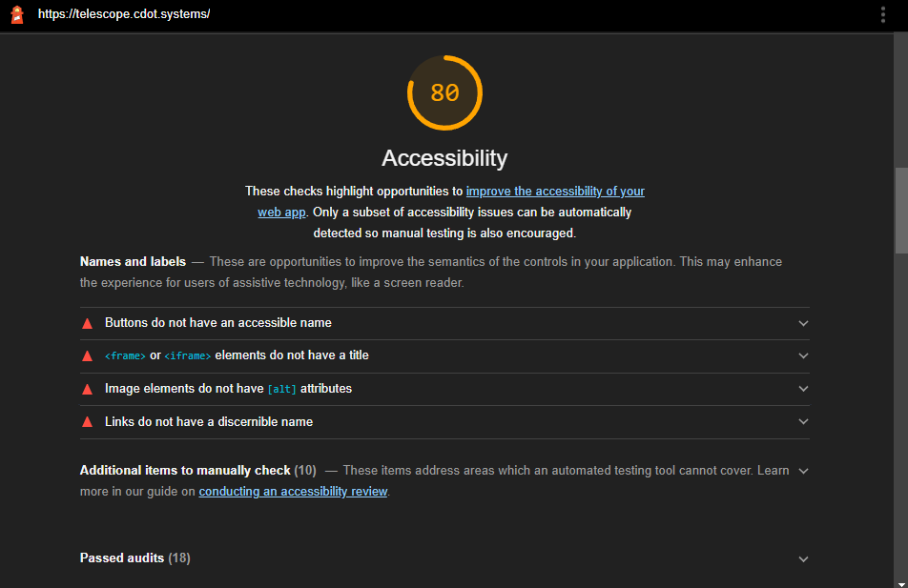Image resolution: width=908 pixels, height=588 pixels.
Task: Click the Accessibility score gauge showing 80
Action: click(x=444, y=92)
